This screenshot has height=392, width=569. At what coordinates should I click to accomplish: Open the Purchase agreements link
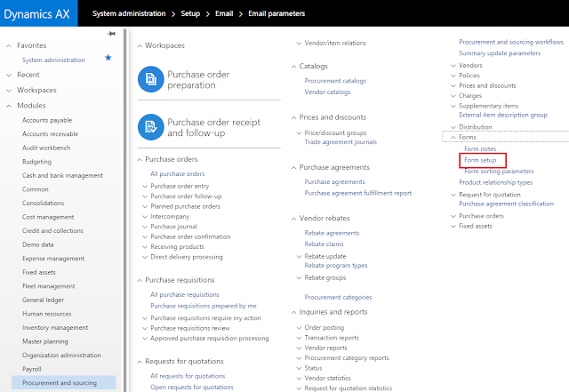334,182
